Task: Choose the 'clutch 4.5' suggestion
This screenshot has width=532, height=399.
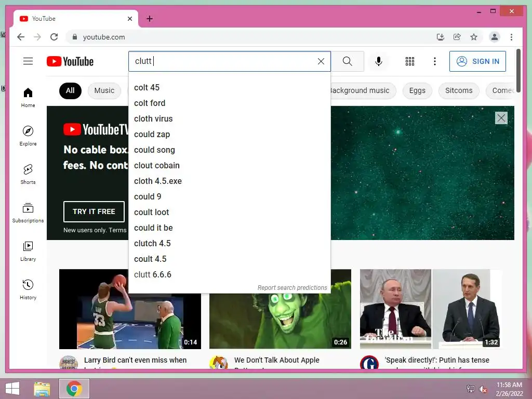Action: 229,244
